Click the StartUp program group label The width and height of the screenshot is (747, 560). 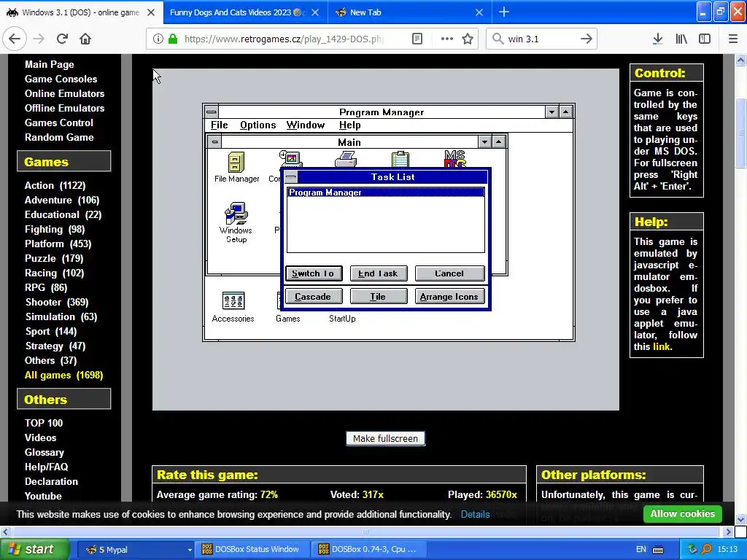click(x=342, y=319)
